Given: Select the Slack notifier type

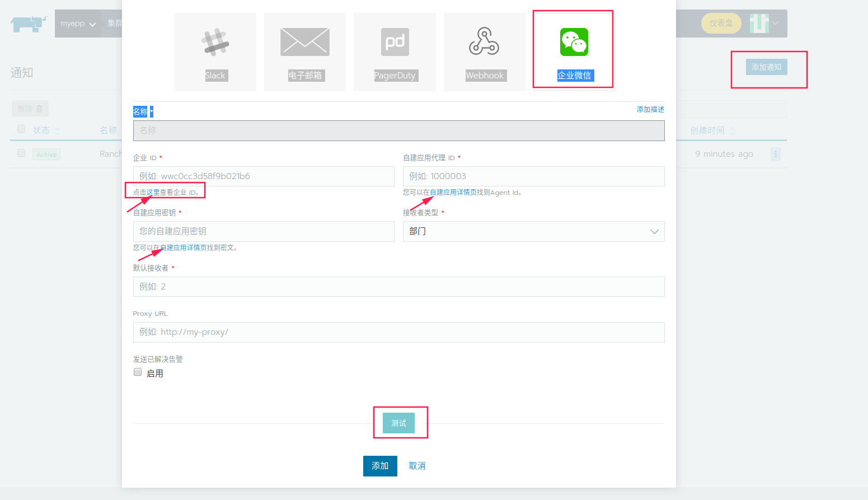Looking at the screenshot, I should point(215,52).
